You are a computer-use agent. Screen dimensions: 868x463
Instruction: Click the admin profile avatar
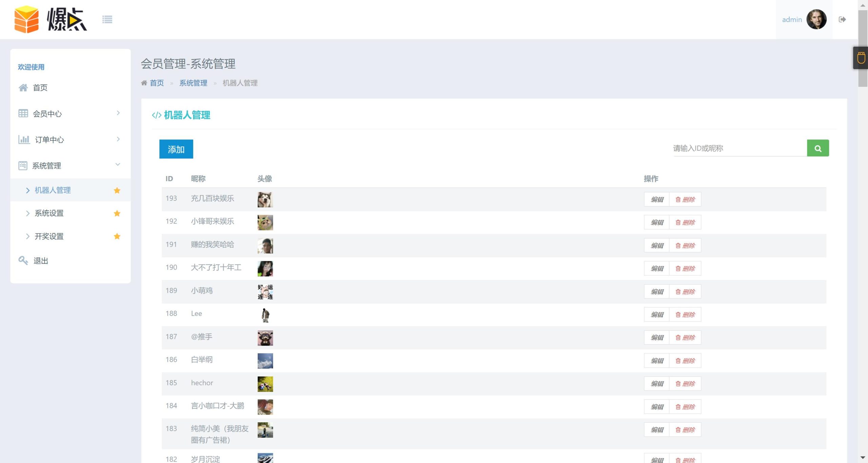[816, 19]
